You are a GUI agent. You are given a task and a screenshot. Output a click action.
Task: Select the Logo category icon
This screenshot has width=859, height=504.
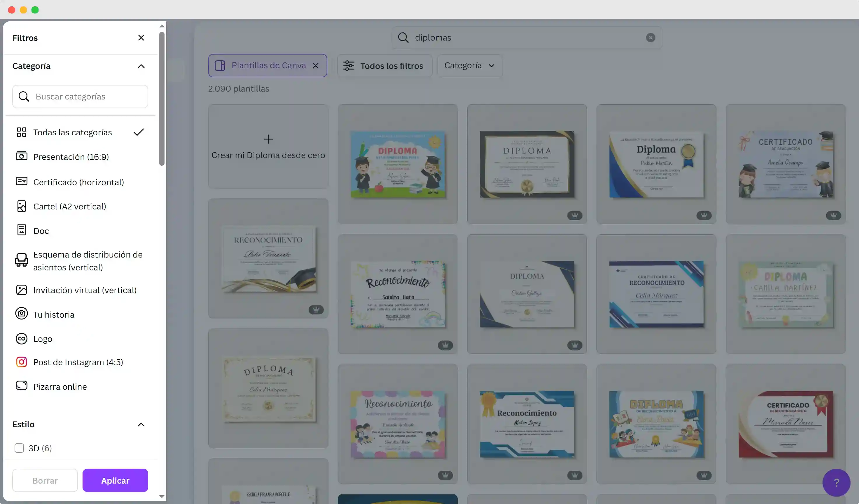pos(22,339)
